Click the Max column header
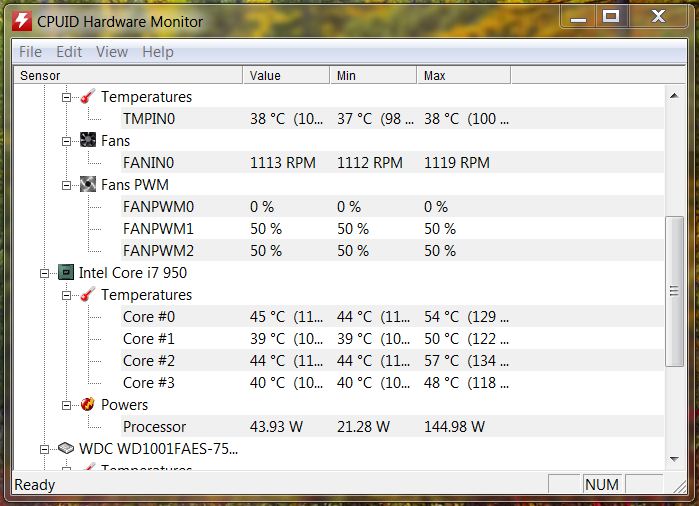Image resolution: width=699 pixels, height=506 pixels. [464, 75]
